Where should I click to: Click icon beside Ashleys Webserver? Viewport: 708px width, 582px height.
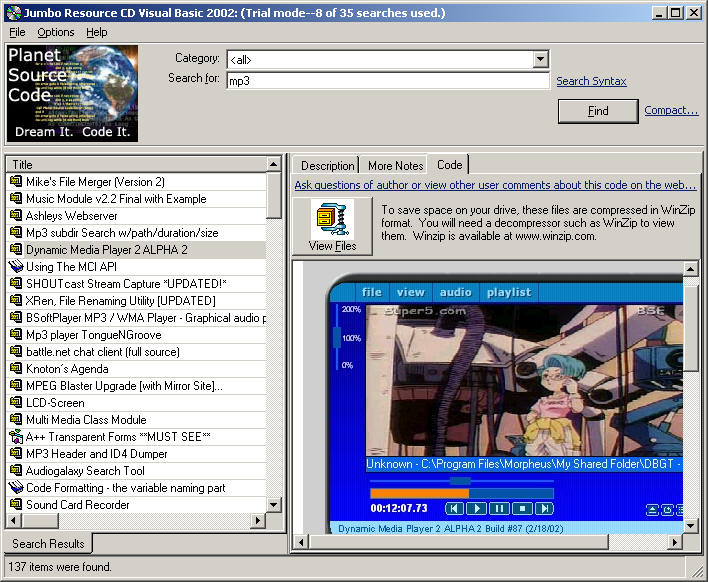pyautogui.click(x=16, y=215)
